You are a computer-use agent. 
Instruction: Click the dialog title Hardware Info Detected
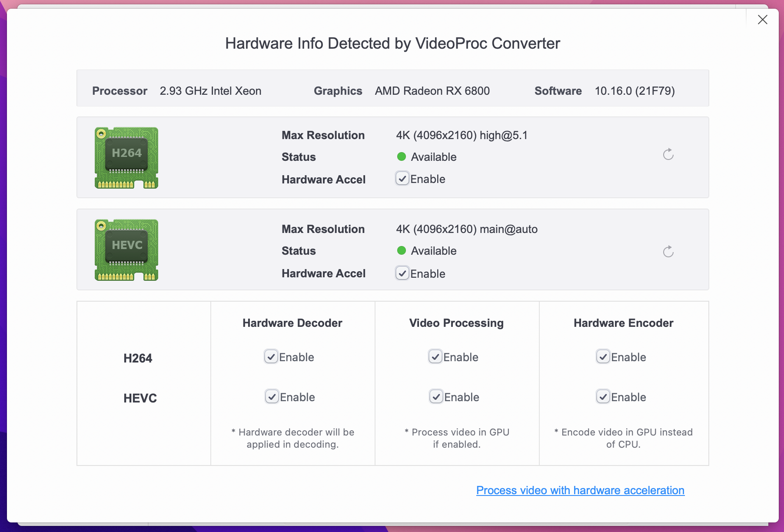tap(392, 43)
